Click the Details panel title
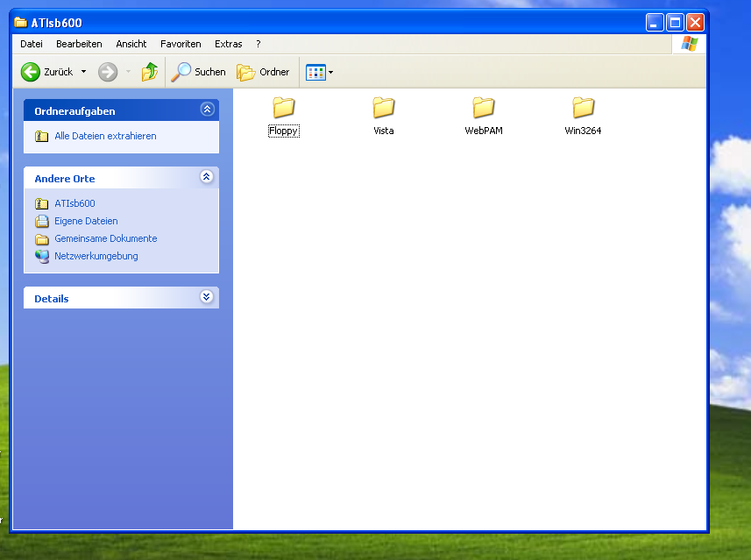 (x=51, y=299)
